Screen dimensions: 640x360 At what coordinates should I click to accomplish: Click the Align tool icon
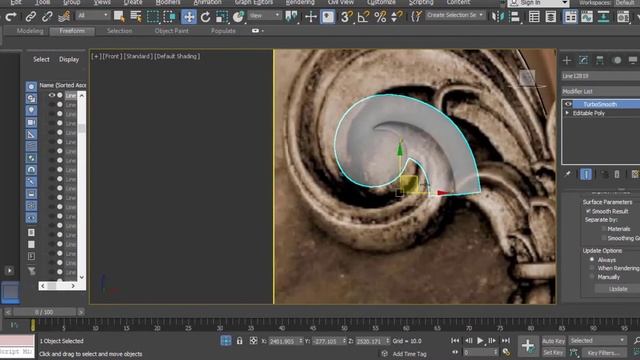click(515, 17)
